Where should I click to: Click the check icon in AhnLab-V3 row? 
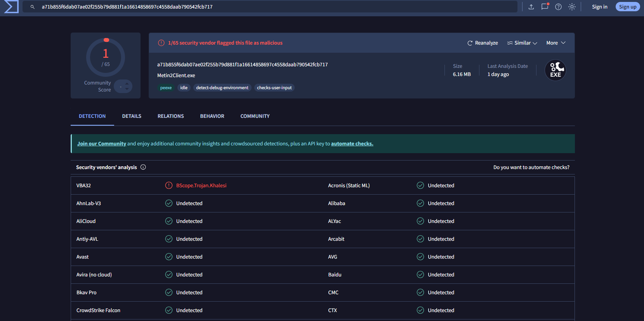pos(169,203)
